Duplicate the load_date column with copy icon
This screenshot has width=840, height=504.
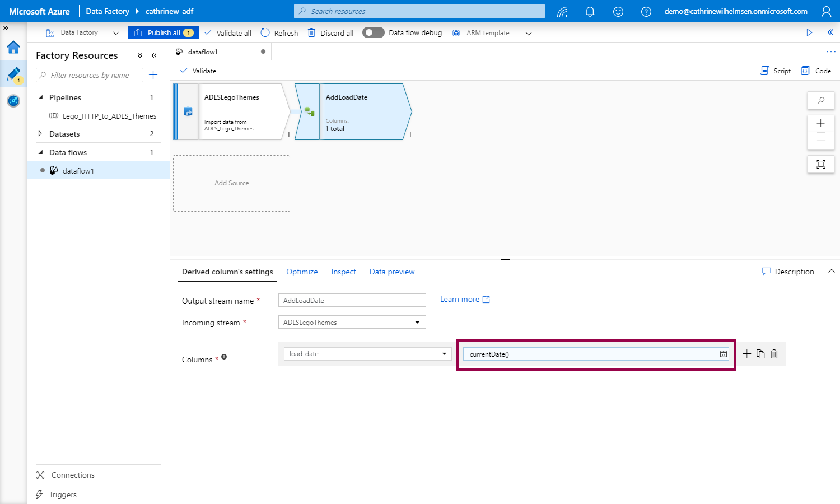(x=760, y=354)
